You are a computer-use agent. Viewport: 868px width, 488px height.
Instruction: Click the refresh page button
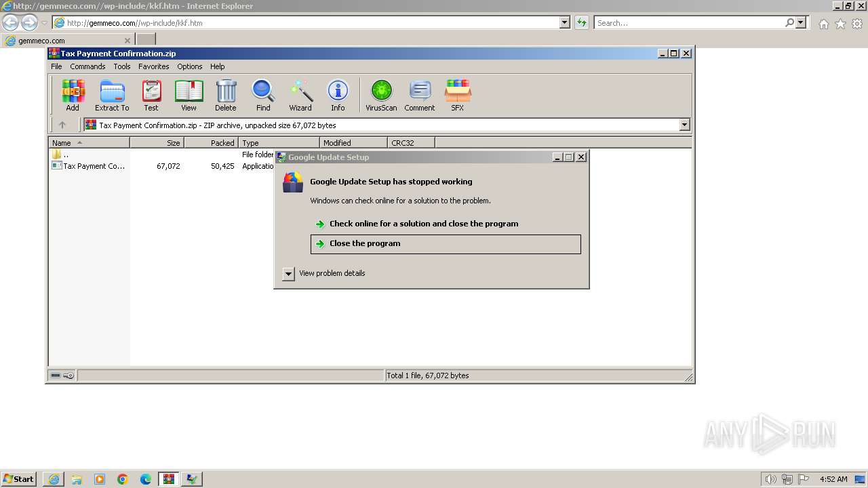tap(581, 22)
